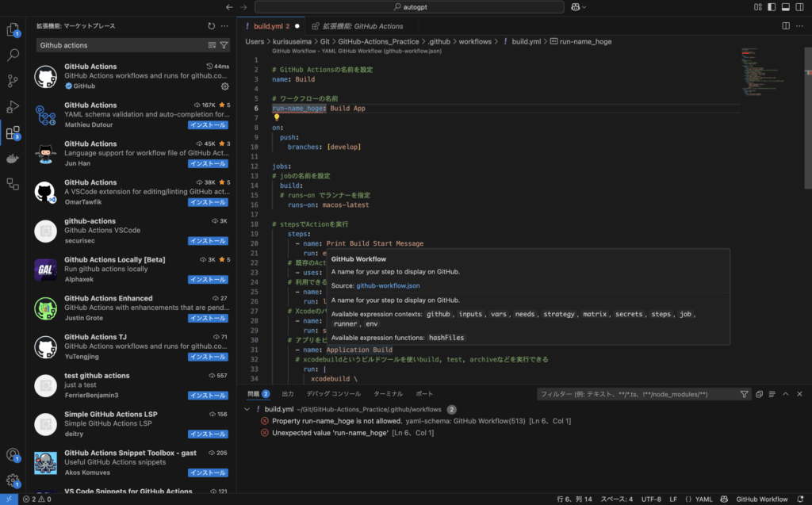
Task: Click the Accounts icon in the activity bar
Action: click(13, 455)
